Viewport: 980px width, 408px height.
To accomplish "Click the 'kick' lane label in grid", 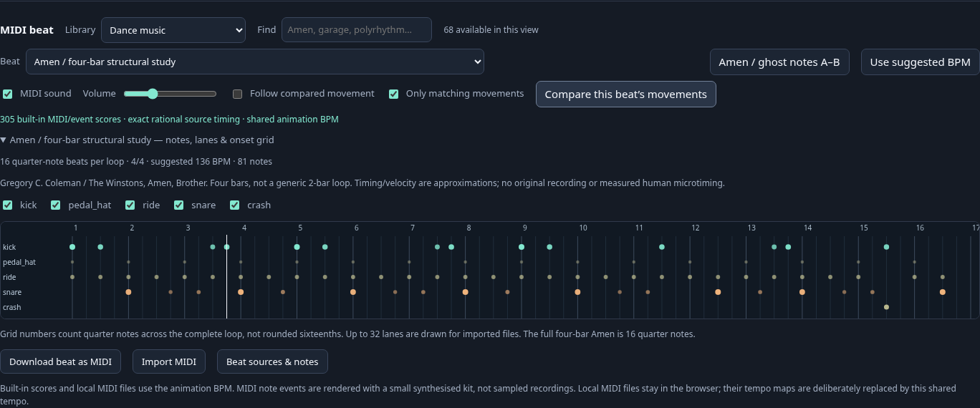I will (x=9, y=247).
